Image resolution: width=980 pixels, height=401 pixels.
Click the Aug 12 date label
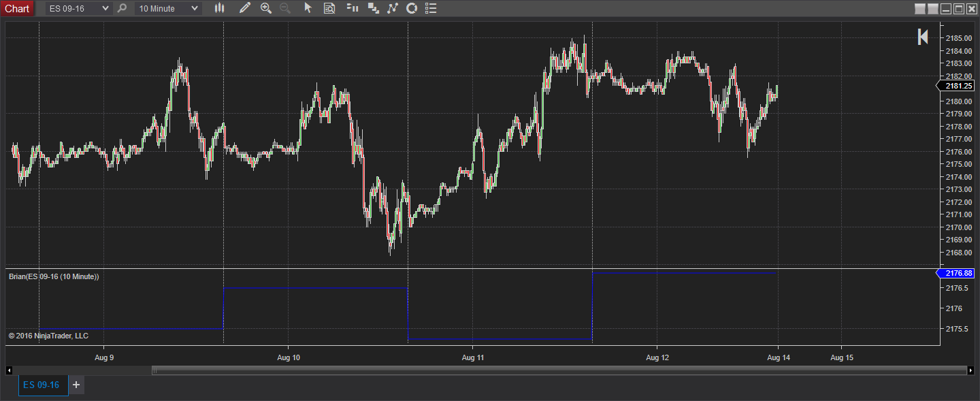(x=657, y=357)
